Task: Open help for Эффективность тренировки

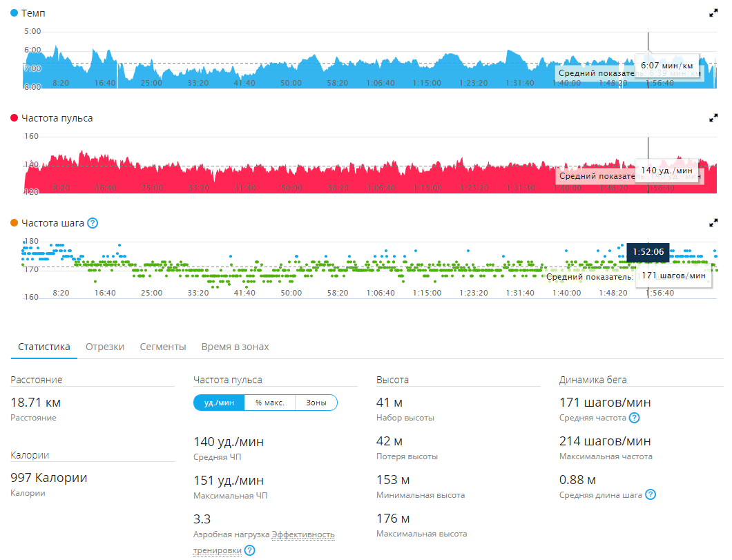Action: coord(250,550)
